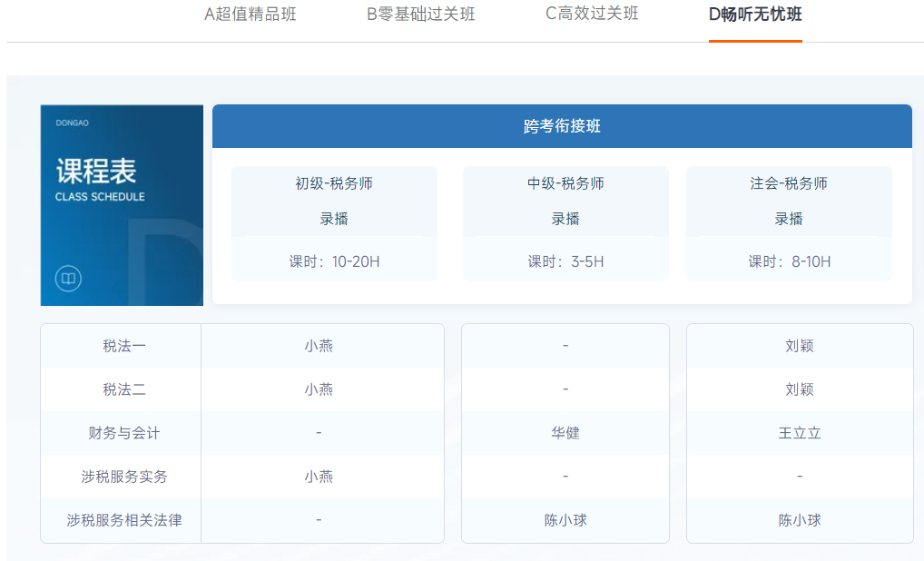Select the 涉税服务实务 subject label

(124, 477)
